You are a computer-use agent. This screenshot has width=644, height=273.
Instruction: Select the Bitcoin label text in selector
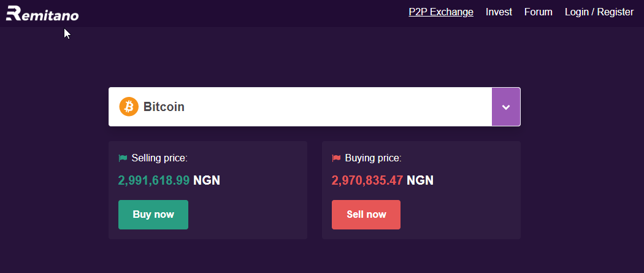click(164, 107)
